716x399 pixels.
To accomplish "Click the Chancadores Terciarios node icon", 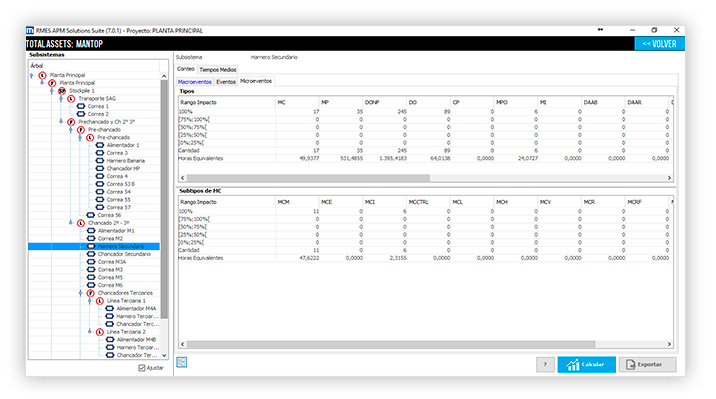I will [x=90, y=293].
